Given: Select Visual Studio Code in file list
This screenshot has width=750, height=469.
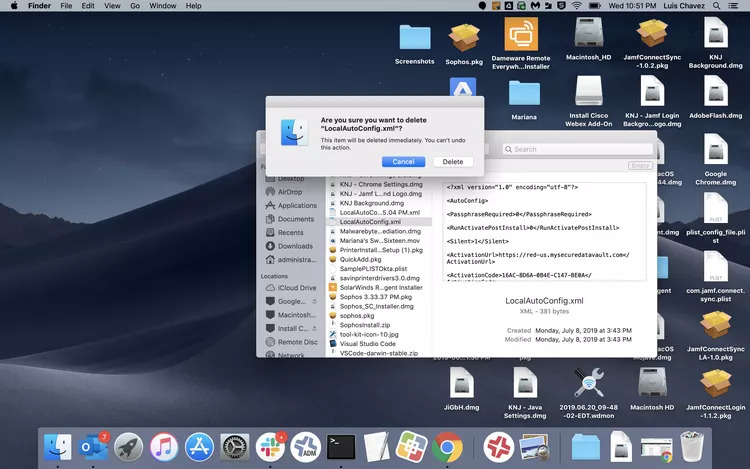Looking at the screenshot, I should [367, 344].
